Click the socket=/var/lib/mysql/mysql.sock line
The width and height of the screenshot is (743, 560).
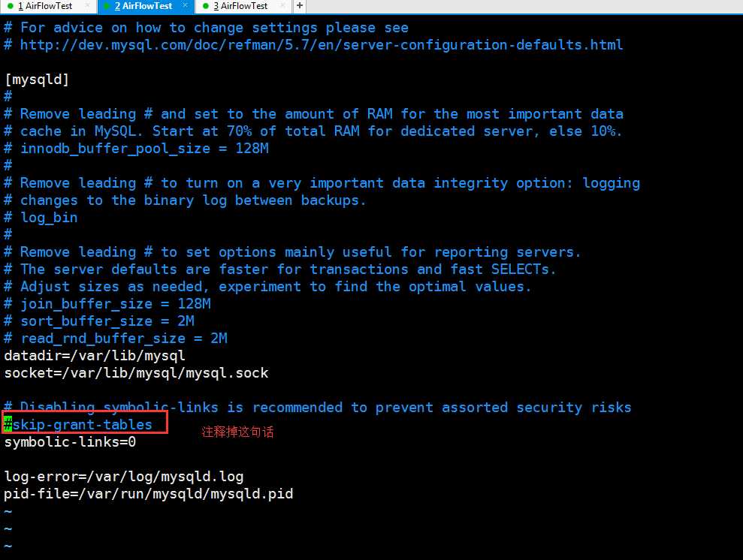136,373
